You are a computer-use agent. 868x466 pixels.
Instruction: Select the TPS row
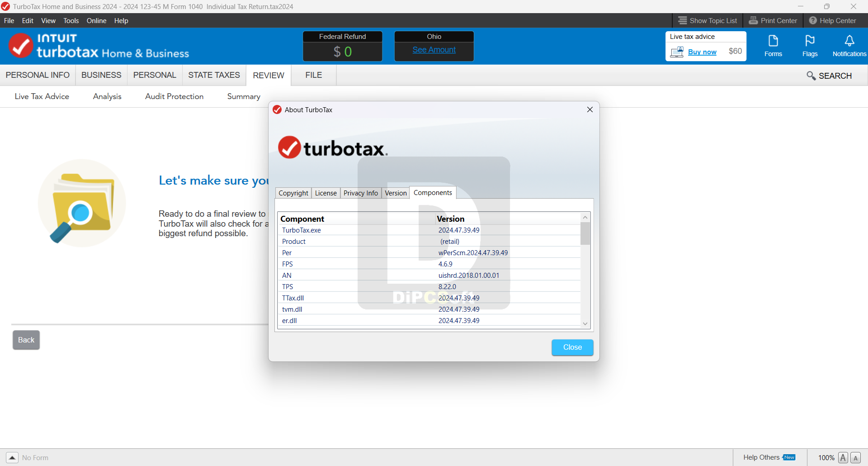[x=429, y=286]
